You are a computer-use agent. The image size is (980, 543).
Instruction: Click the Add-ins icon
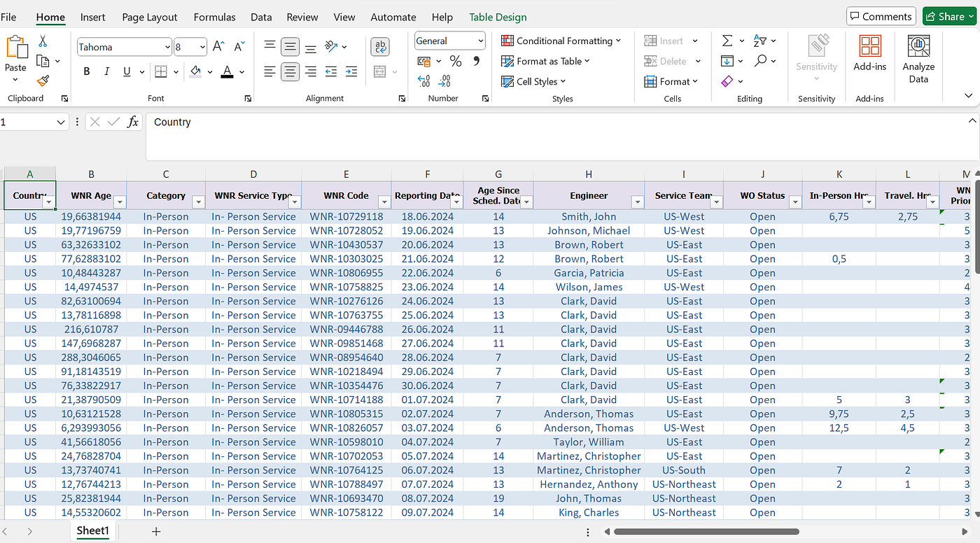point(869,54)
